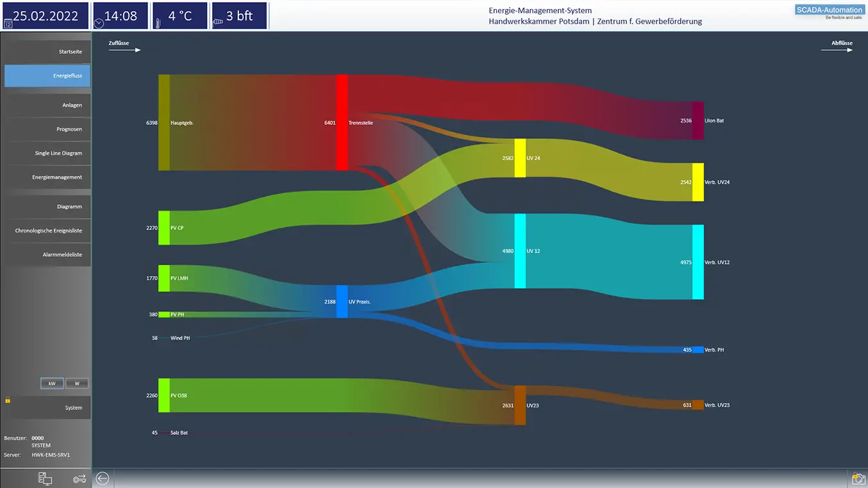Click the 3 bft wind display
Image resolution: width=868 pixels, height=488 pixels.
click(240, 16)
